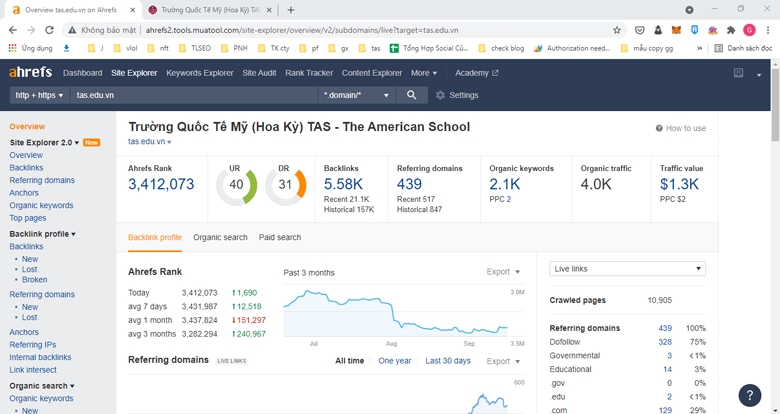Open Site Audit in top navigation
780x414 pixels.
[x=259, y=73]
